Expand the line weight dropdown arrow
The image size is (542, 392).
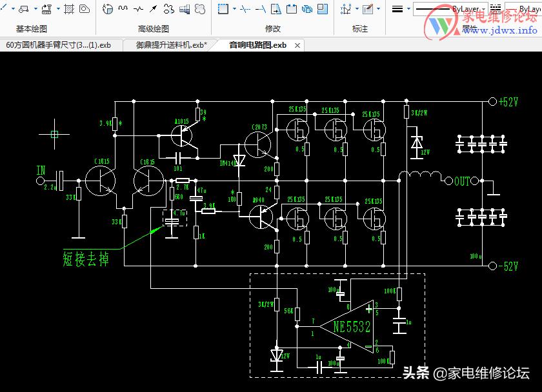coord(407,9)
